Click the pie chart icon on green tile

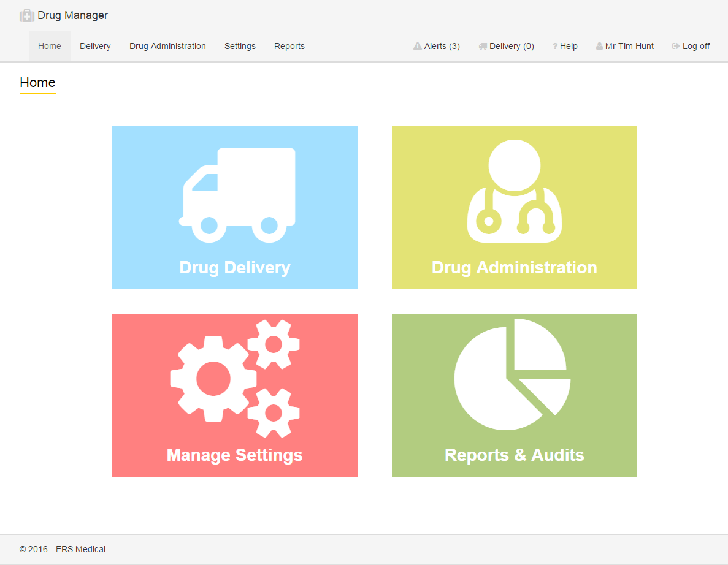(512, 374)
